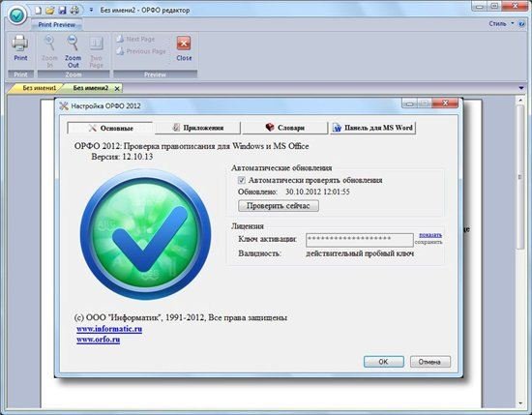
Task: Close the Без имени2 document tab
Action: [117, 89]
